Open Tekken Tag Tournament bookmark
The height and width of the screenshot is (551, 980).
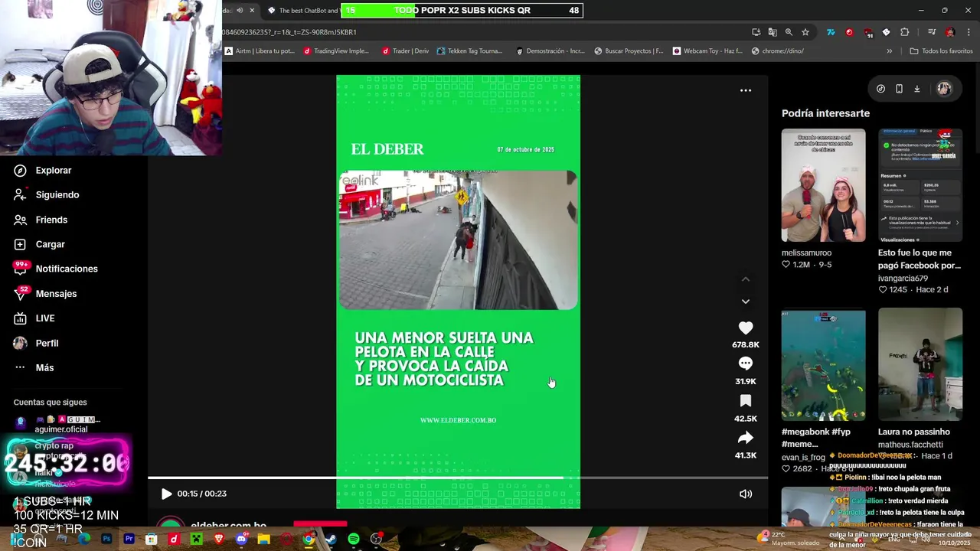pyautogui.click(x=469, y=51)
